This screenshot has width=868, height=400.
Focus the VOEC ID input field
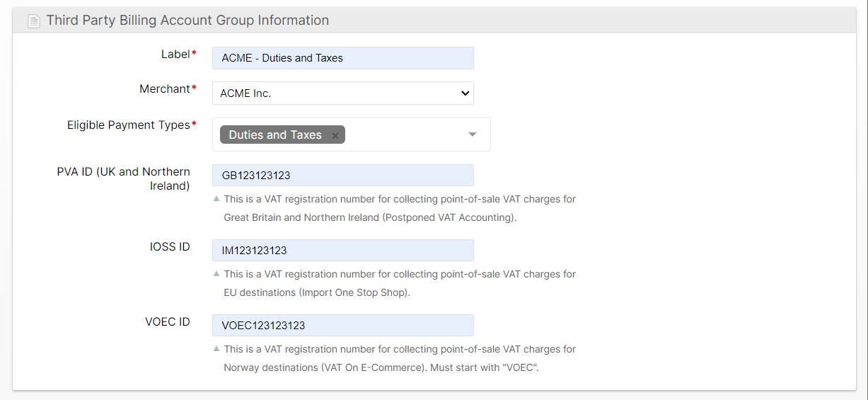342,326
